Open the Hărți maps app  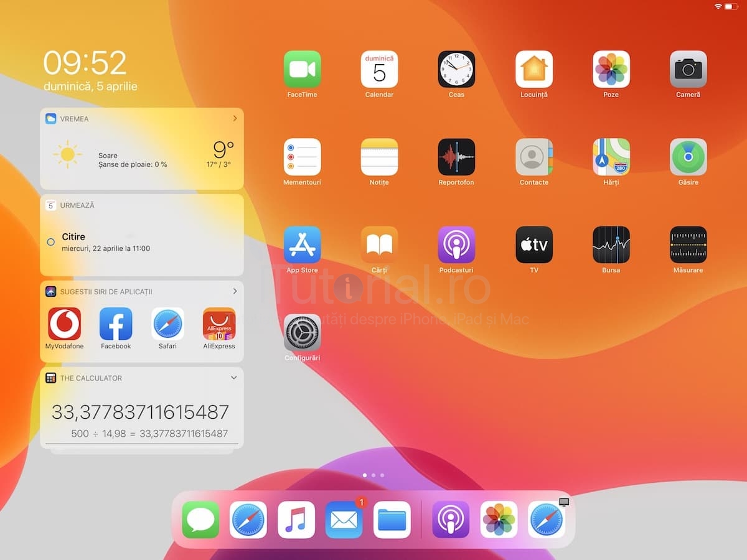[x=611, y=157]
